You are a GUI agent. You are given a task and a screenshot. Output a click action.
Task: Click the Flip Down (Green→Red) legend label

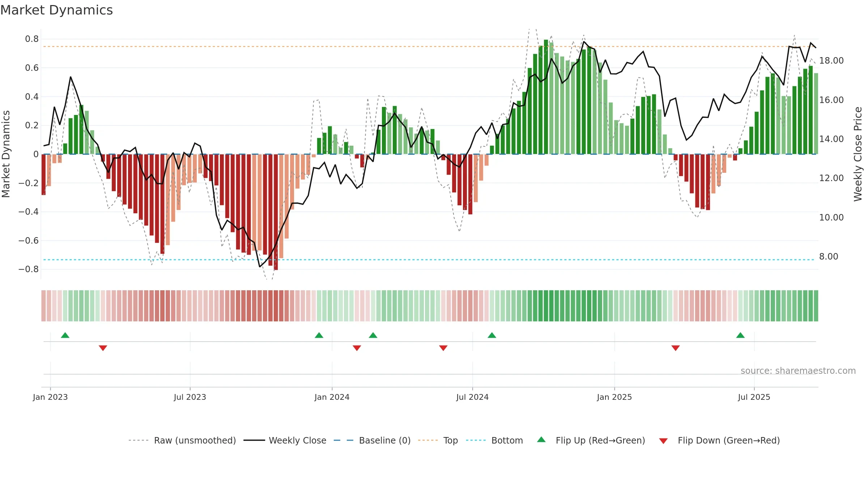729,440
